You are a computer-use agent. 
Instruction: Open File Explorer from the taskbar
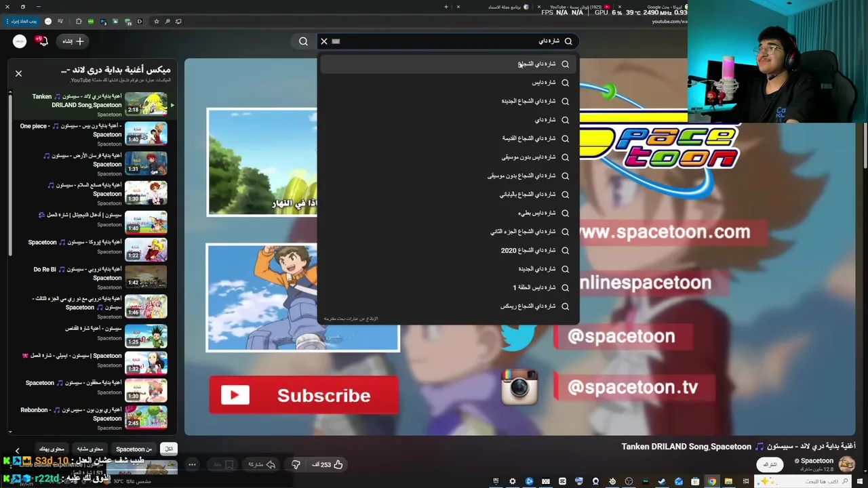[728, 481]
